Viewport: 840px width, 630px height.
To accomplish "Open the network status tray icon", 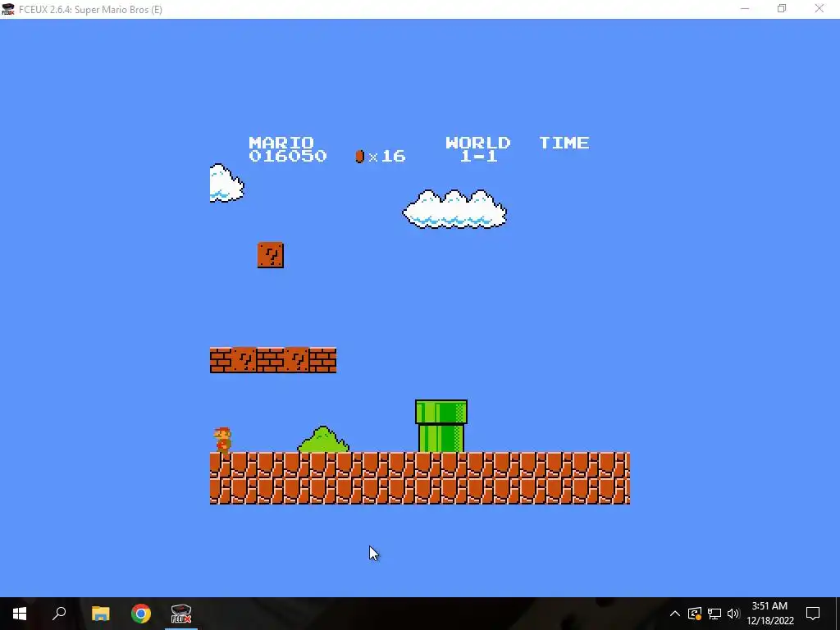I will pos(714,614).
